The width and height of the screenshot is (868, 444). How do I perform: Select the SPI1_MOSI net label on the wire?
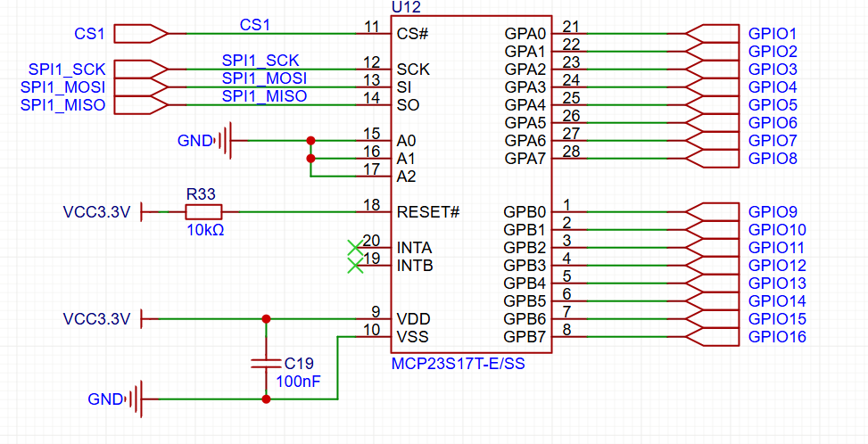coord(265,78)
